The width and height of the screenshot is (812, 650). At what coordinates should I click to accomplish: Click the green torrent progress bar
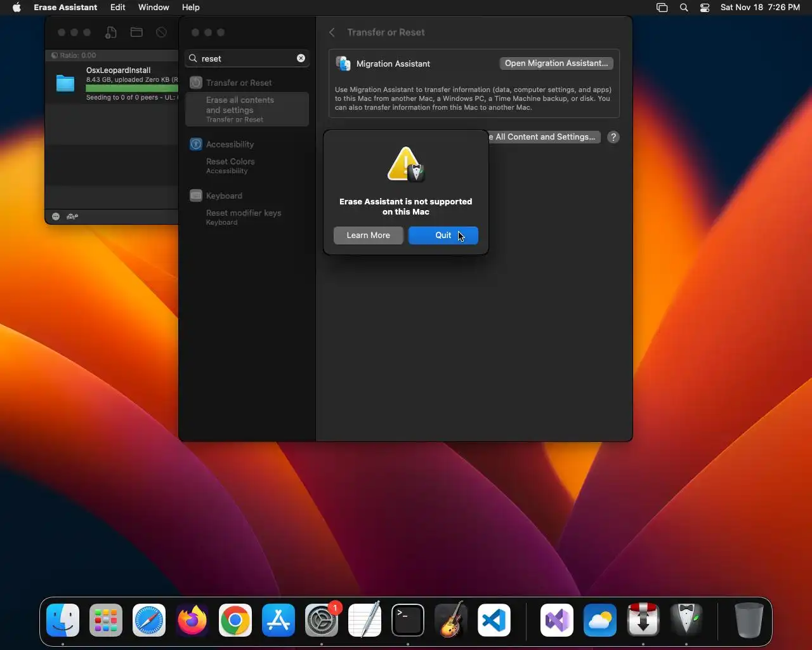click(x=132, y=88)
